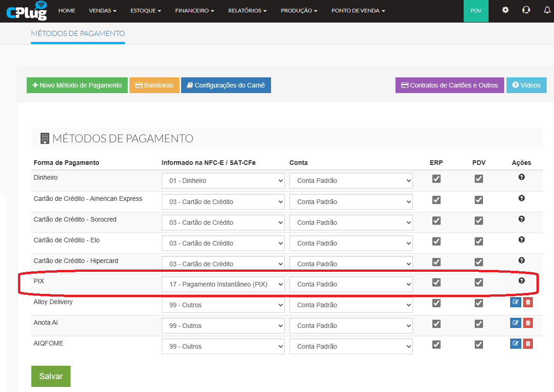The height and width of the screenshot is (392, 554).
Task: Open Conta dropdown for Elo
Action: 351,243
